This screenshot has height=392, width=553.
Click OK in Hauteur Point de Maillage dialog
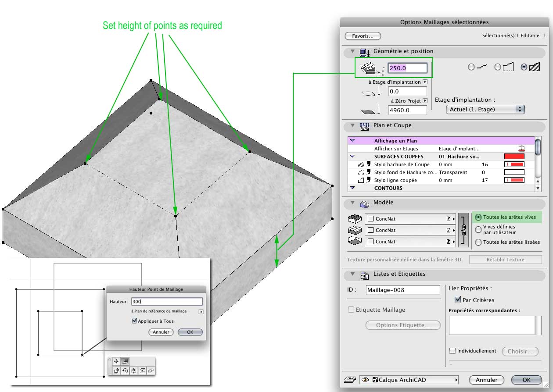coord(190,332)
